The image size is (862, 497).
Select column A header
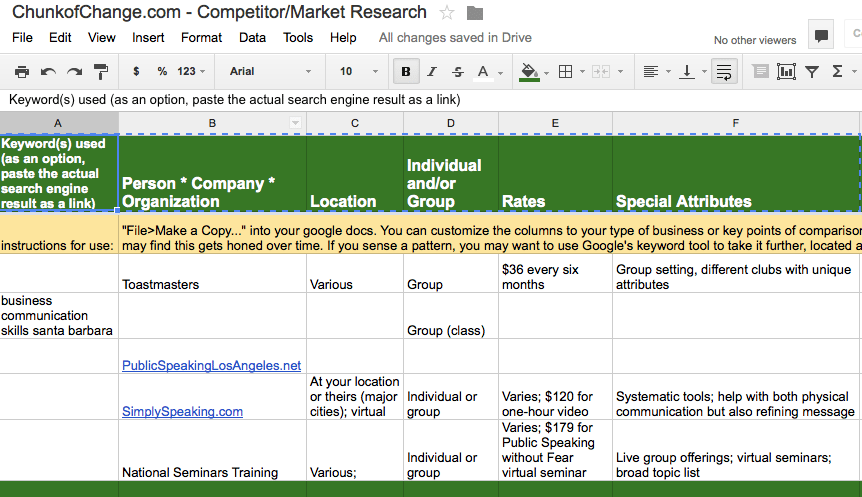coord(58,123)
